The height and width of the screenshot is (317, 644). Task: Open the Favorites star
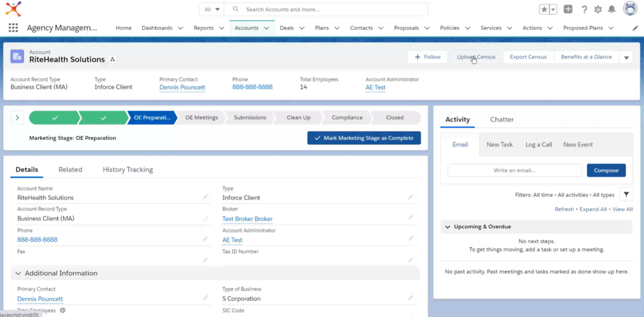(545, 9)
